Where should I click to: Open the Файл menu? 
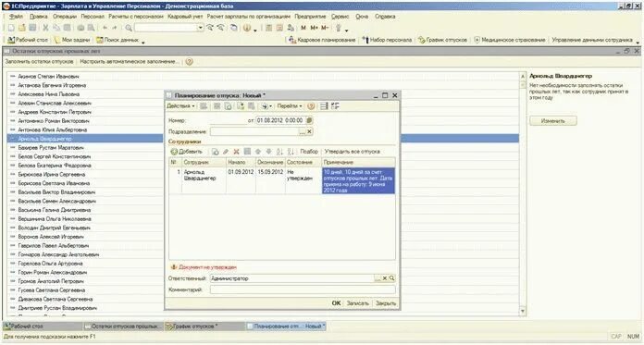point(16,17)
